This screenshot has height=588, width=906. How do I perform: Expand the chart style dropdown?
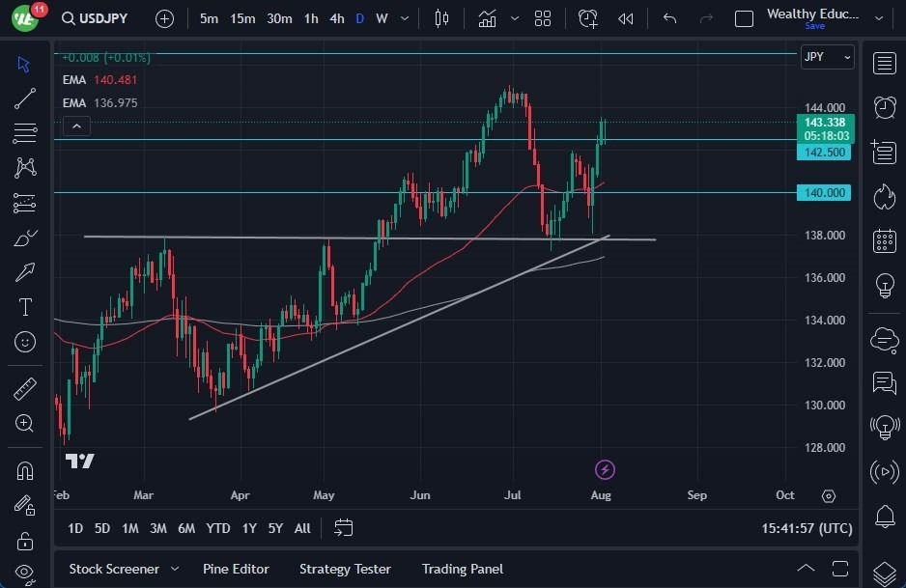tap(515, 17)
